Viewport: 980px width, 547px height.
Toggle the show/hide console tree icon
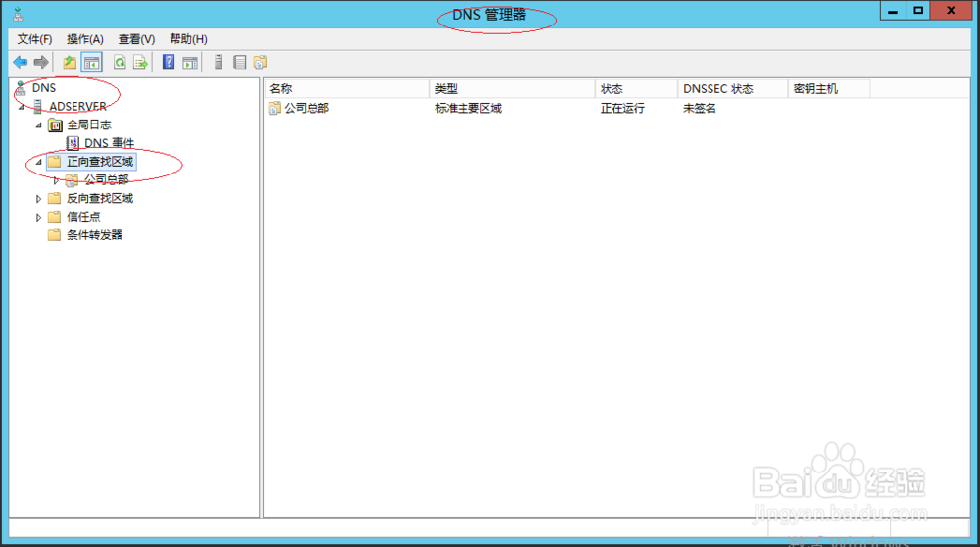(92, 62)
